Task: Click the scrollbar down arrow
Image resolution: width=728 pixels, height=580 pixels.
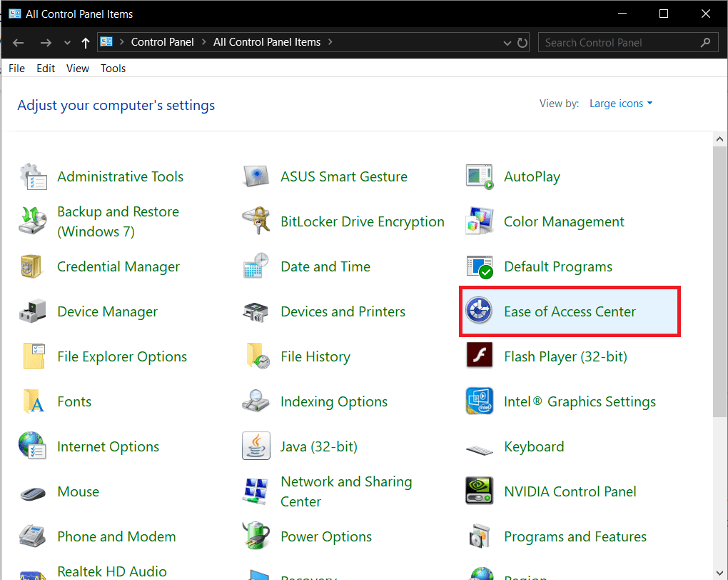Action: tap(719, 573)
